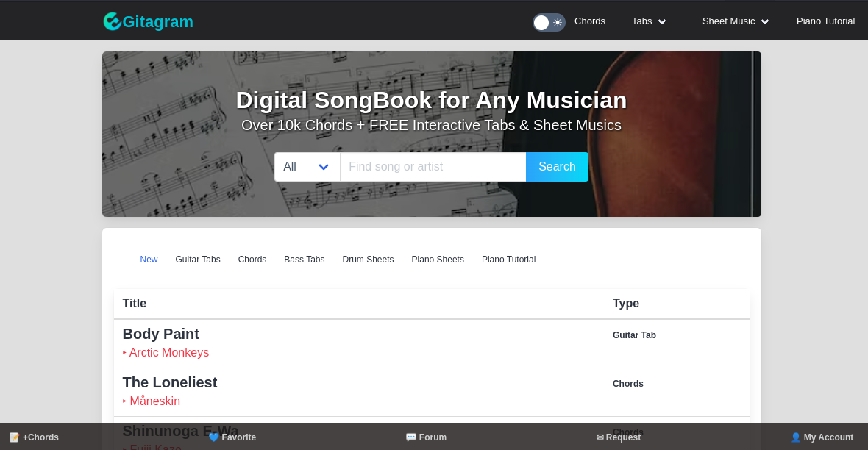Click the Guitar Tab type cell
The width and height of the screenshot is (868, 450).
[634, 335]
